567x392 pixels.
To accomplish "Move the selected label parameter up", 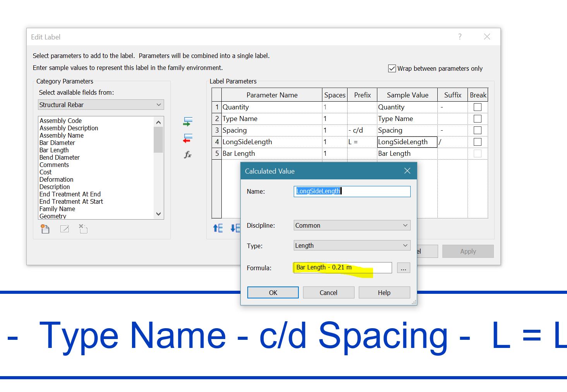I will tap(218, 228).
